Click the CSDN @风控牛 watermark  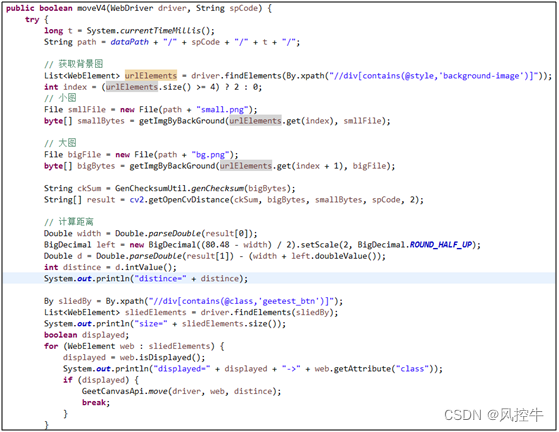[494, 415]
